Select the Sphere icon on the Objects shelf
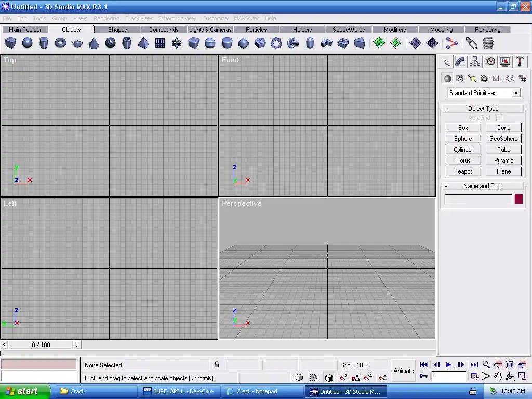Image resolution: width=532 pixels, height=399 pixels. point(27,43)
